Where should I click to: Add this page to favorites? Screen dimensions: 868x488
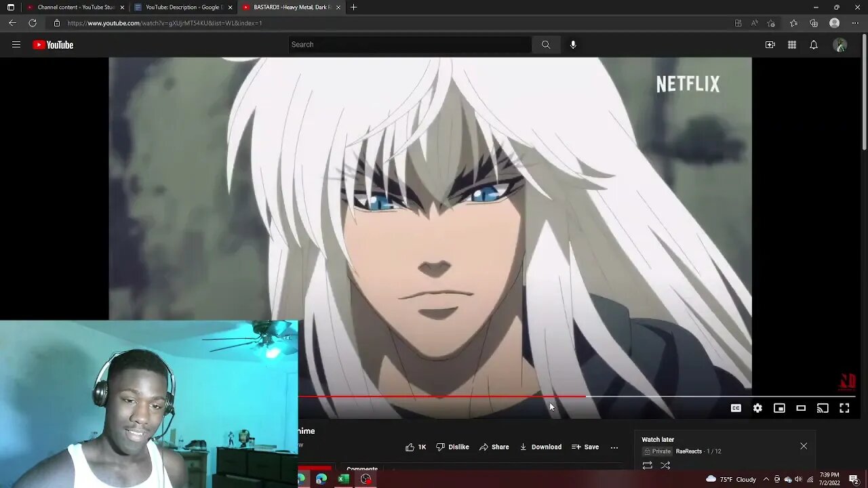[771, 23]
